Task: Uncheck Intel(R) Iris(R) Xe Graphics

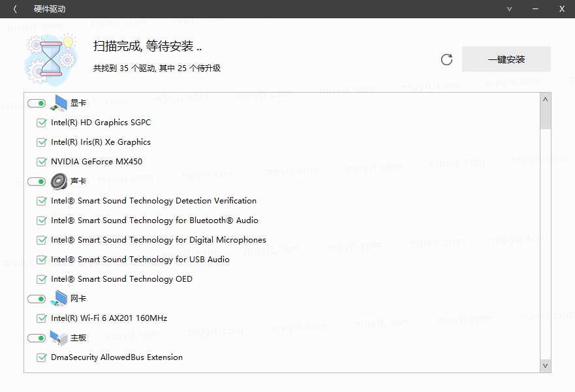Action: [41, 142]
